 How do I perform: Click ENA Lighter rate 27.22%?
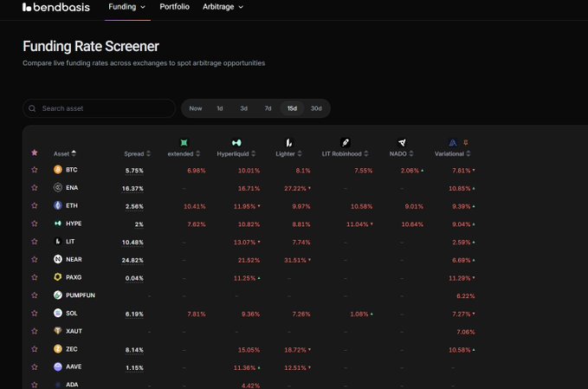point(295,188)
